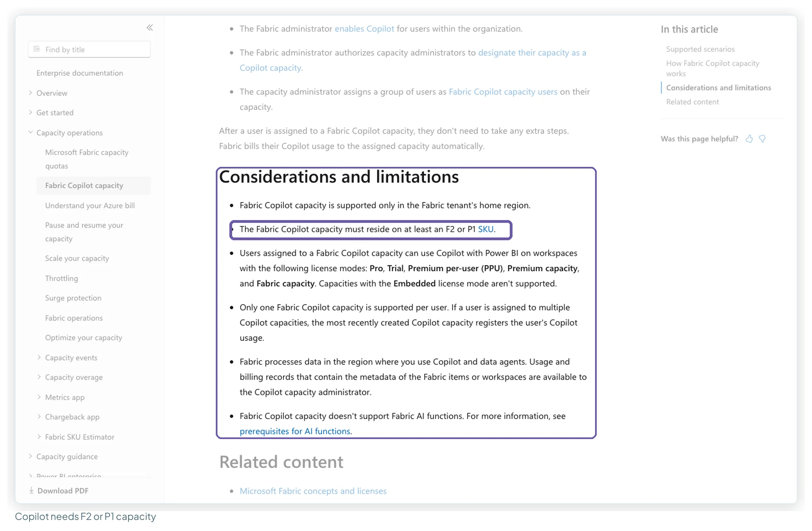Open Scale your capacity page
This screenshot has height=531, width=812.
pyautogui.click(x=77, y=258)
